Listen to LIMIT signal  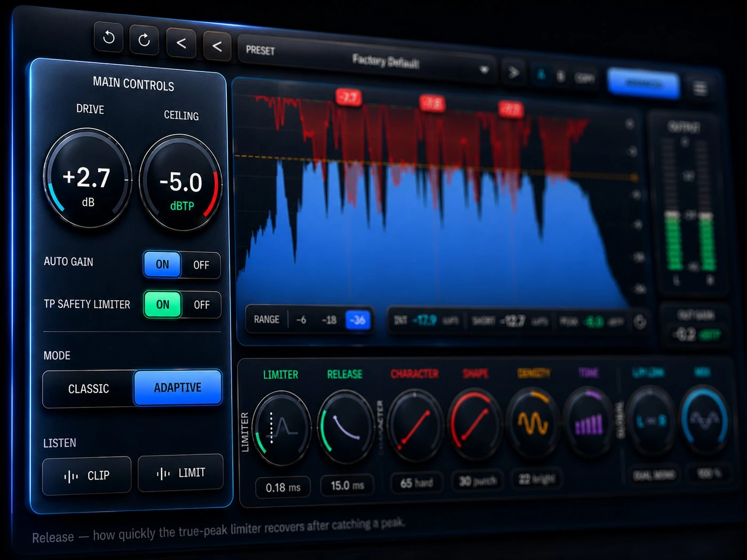tap(180, 473)
